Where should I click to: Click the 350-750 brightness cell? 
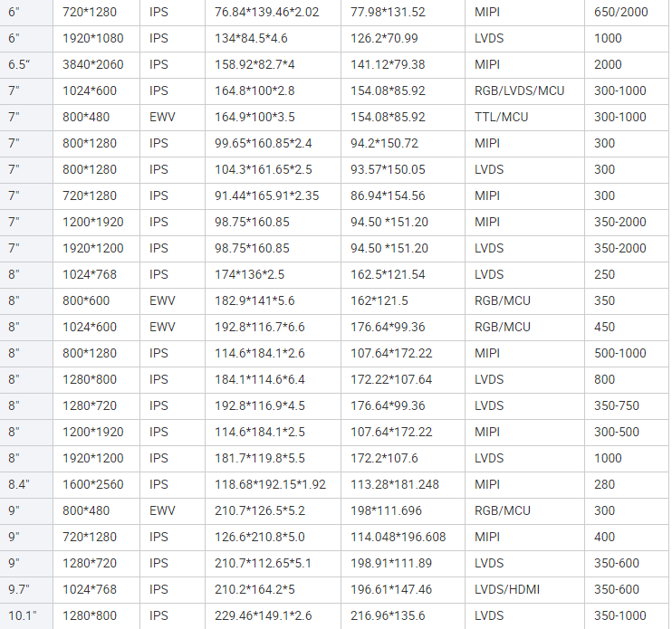point(617,405)
